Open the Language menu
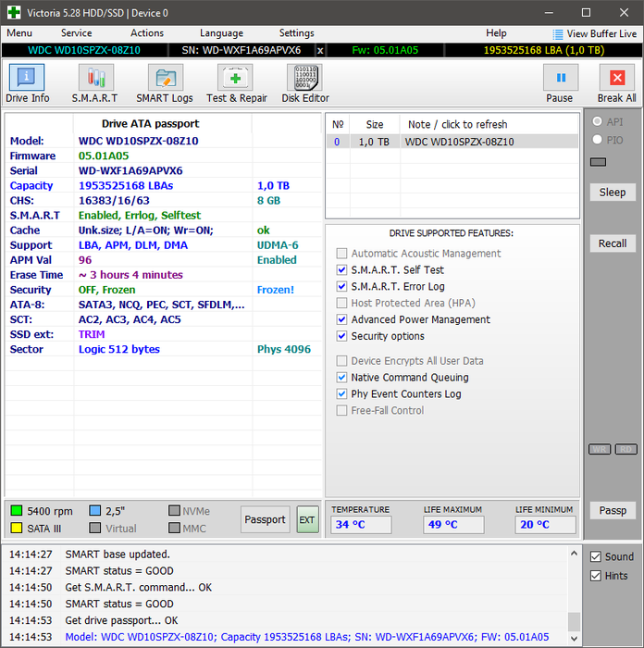The width and height of the screenshot is (644, 648). coord(221,33)
